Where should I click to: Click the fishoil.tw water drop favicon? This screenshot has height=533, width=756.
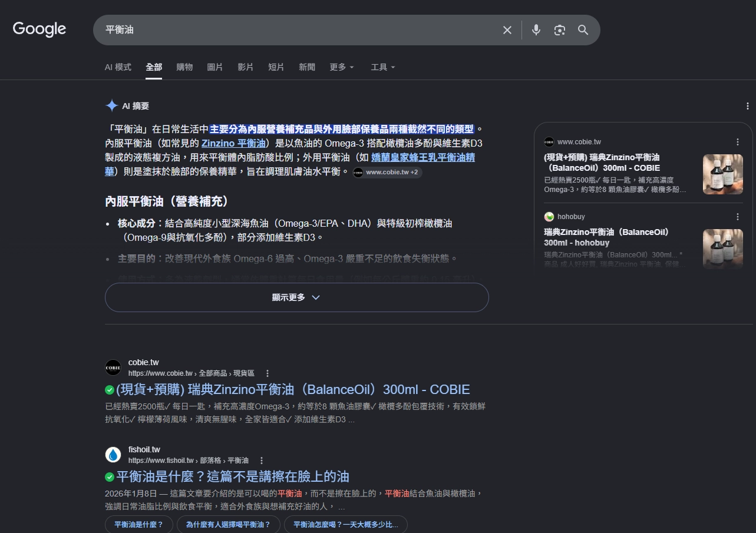[x=113, y=455]
